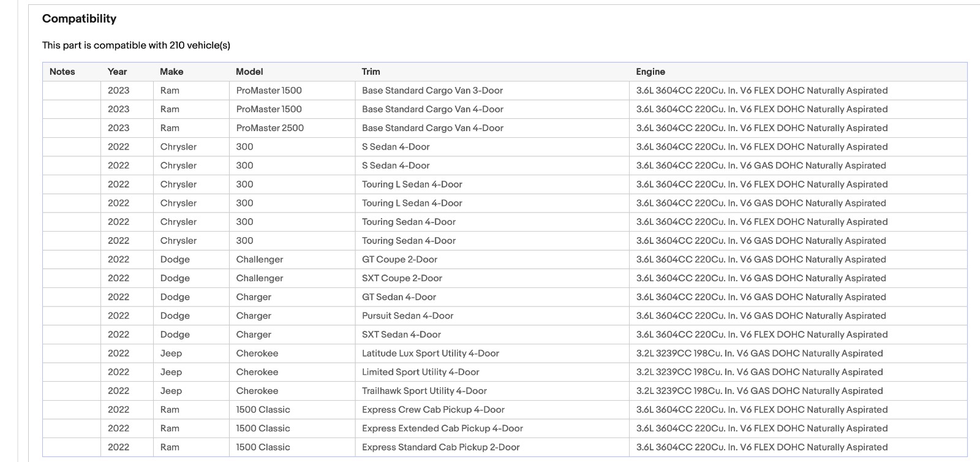Click Charger model in Pursuit Sedan row
Screen dimensions: 980x462
tap(292, 316)
